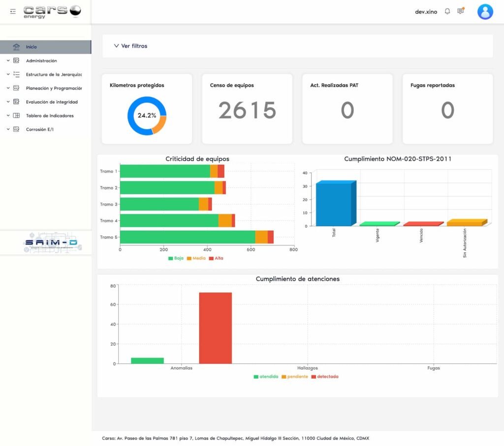Viewport: 504px width, 446px height.
Task: Click the Administración sidebar icon
Action: (x=16, y=61)
